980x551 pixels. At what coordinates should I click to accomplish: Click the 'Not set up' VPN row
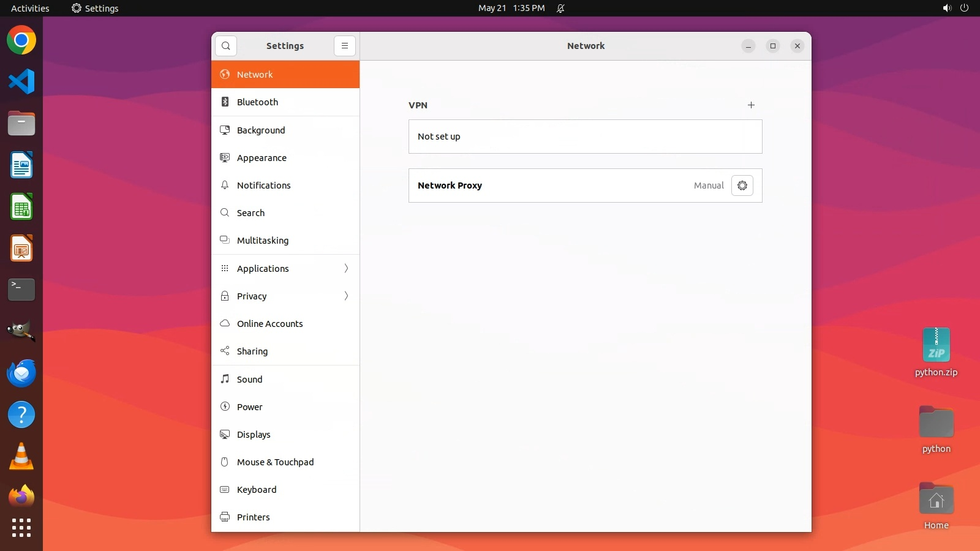click(x=585, y=137)
